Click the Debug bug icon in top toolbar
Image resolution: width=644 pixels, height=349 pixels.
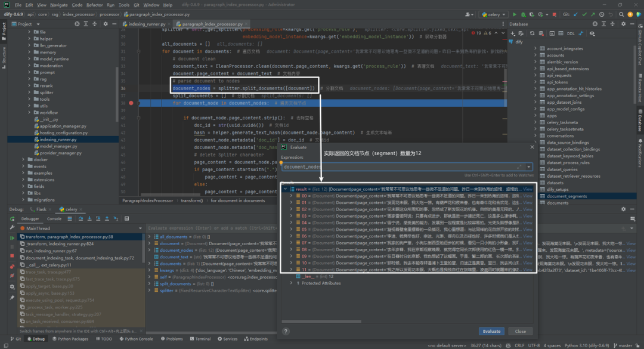(524, 14)
